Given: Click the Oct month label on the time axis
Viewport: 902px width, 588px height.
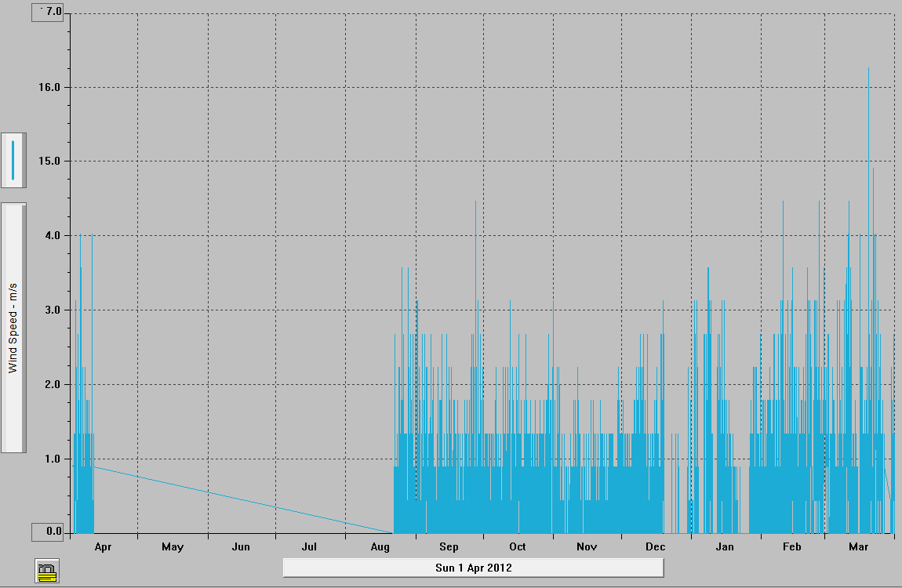Looking at the screenshot, I should pyautogui.click(x=518, y=546).
